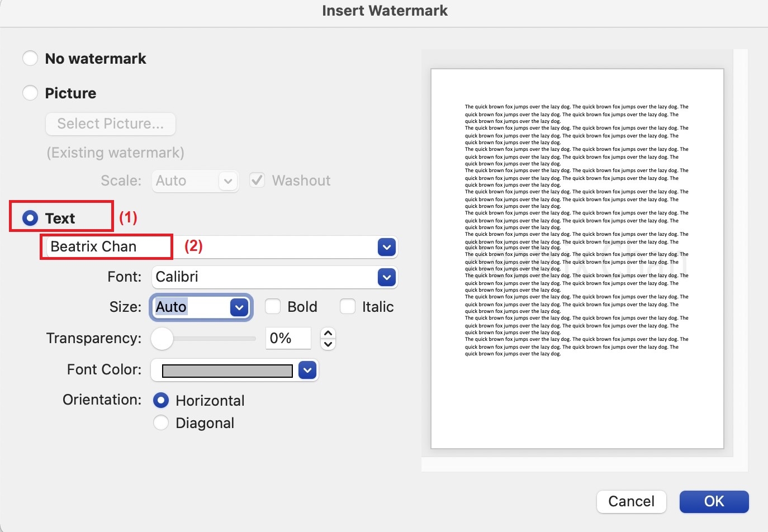
Task: Click the Select Picture button
Action: pyautogui.click(x=110, y=123)
